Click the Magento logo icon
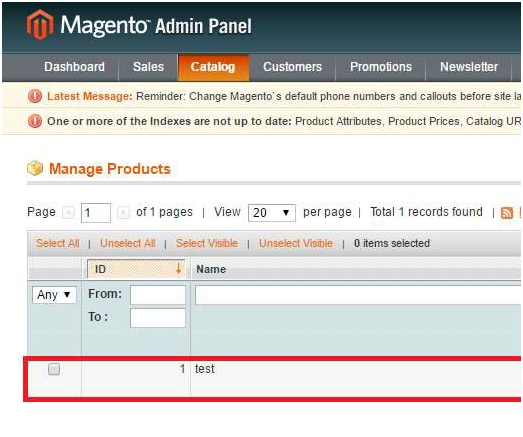The width and height of the screenshot is (523, 437). click(40, 25)
